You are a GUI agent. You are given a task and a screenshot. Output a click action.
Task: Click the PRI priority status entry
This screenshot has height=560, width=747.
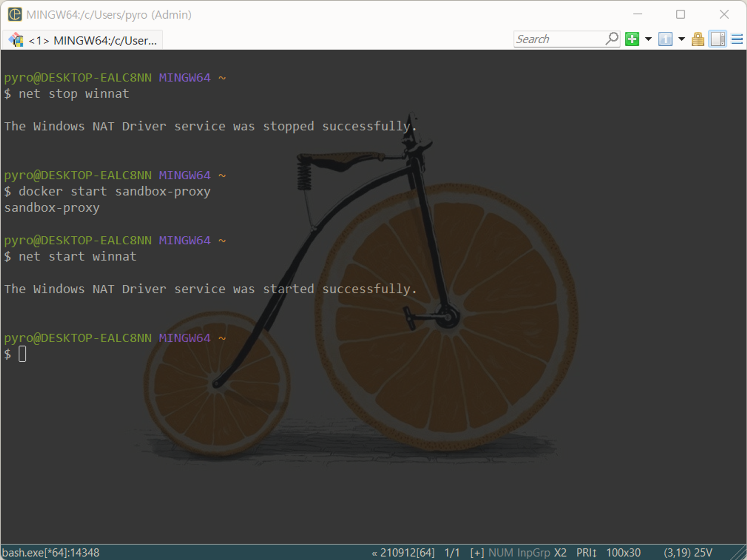point(586,553)
